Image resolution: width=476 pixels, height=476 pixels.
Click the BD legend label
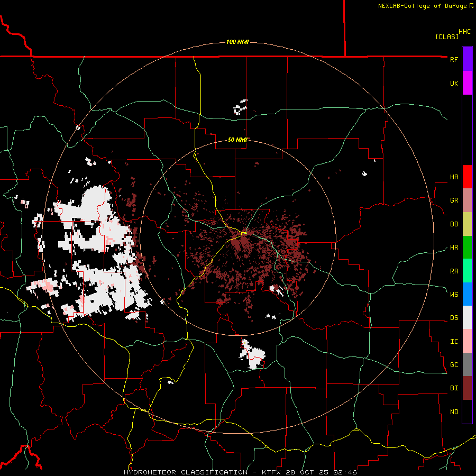tap(454, 224)
